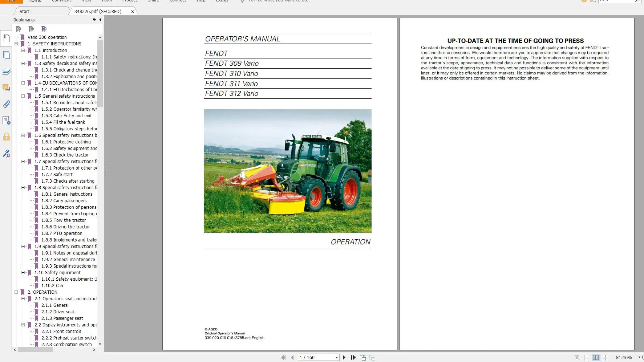Open the Attachments panel

point(6,105)
